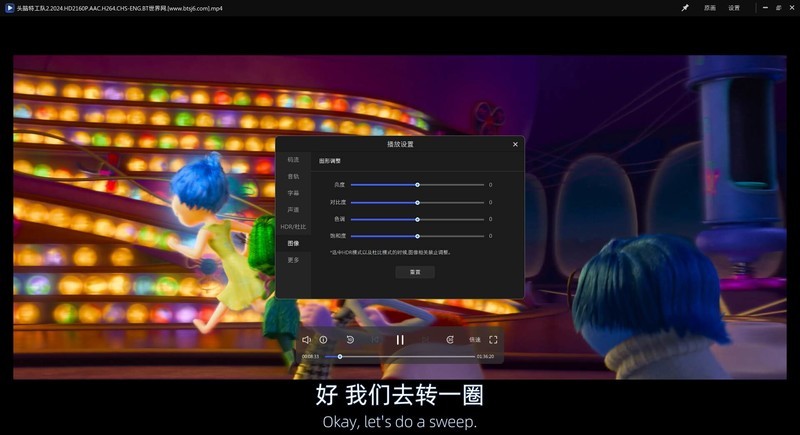Go to the previous track
This screenshot has height=435, width=800.
click(375, 340)
